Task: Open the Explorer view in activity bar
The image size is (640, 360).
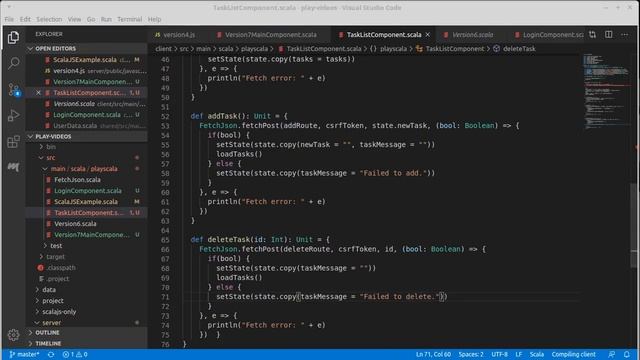Action: tap(13, 38)
